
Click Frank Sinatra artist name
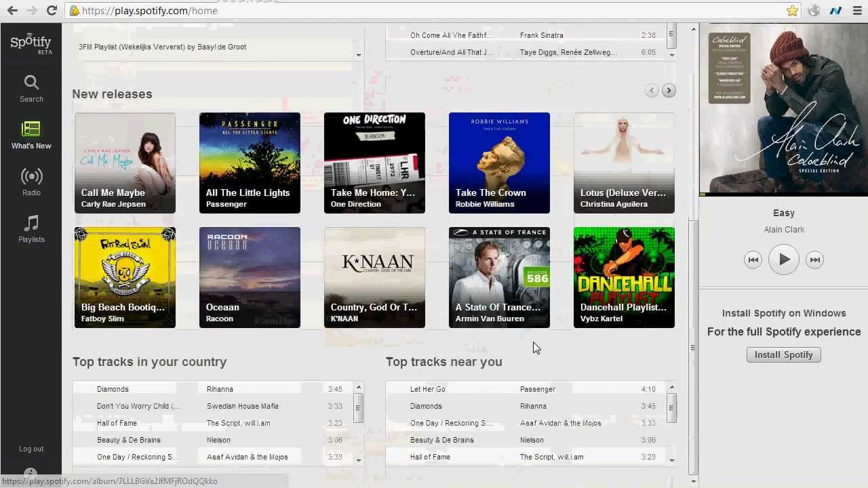click(542, 35)
